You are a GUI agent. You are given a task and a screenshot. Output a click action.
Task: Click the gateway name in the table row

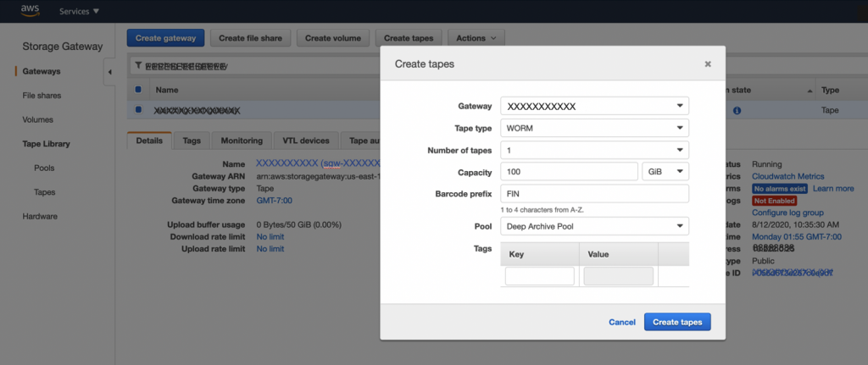(197, 110)
